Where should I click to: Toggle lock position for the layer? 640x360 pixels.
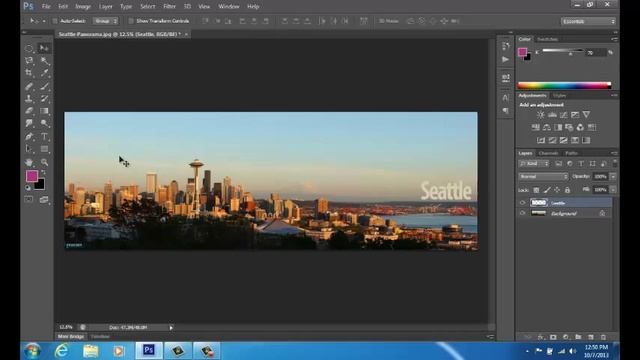(557, 190)
